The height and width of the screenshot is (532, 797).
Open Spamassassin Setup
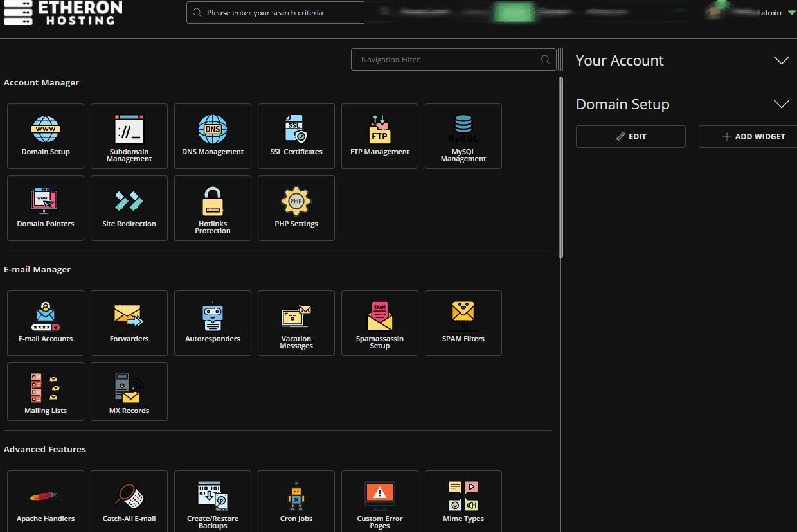(380, 323)
